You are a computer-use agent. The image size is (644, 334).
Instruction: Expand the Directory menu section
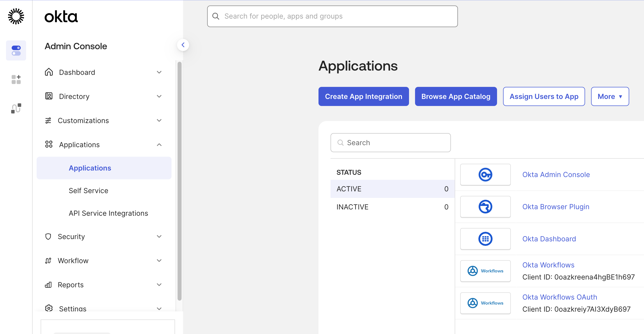pyautogui.click(x=103, y=96)
